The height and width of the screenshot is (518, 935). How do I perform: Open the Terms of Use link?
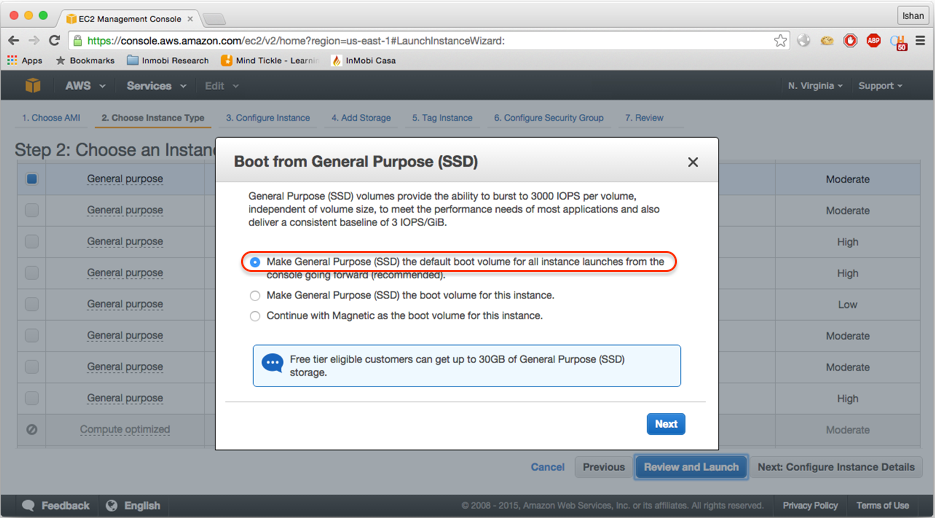click(x=883, y=505)
